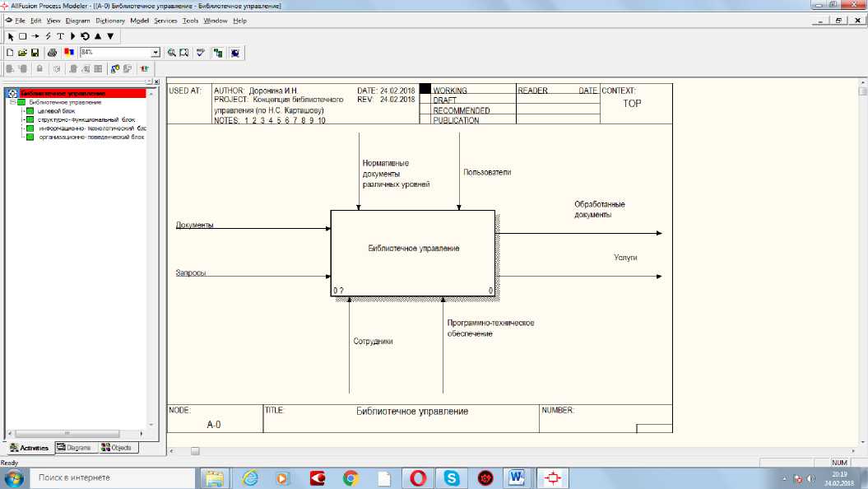Click Обработанные документы output label
This screenshot has height=489, width=868.
600,209
